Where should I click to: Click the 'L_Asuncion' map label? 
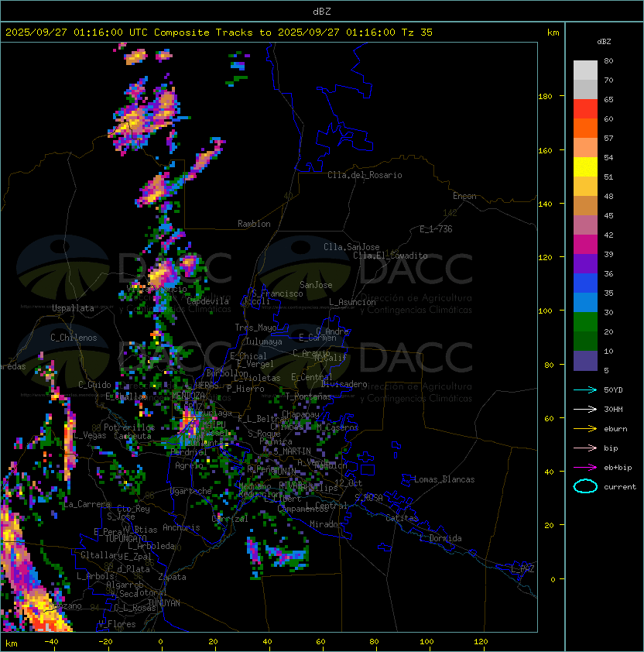pos(352,302)
